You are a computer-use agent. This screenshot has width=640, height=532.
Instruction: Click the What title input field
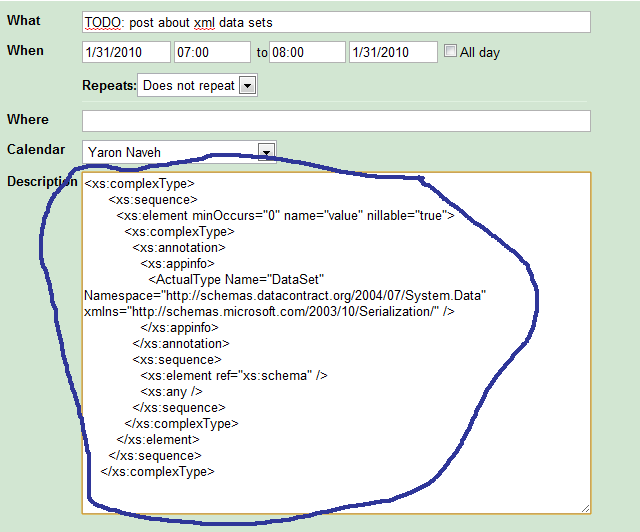pos(336,22)
